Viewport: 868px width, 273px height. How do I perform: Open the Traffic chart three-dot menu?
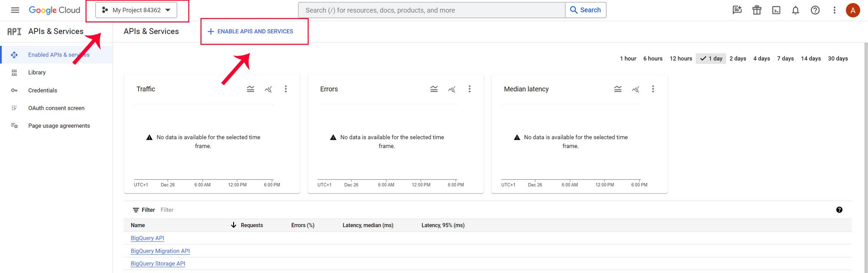click(x=286, y=89)
